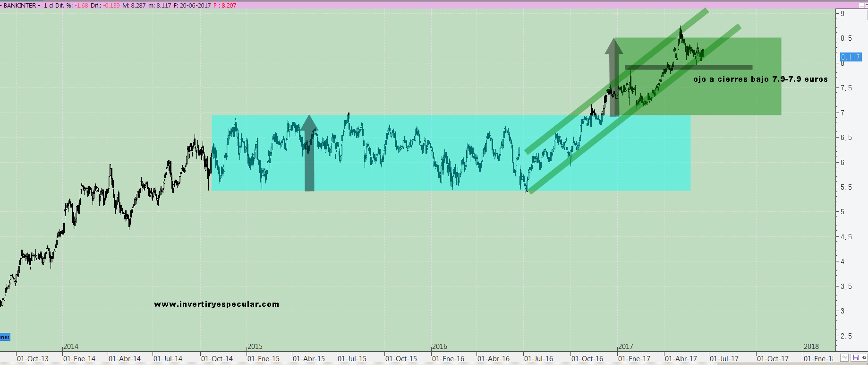868x365 pixels.
Task: Click the 2017 year marker
Action: pyautogui.click(x=626, y=347)
